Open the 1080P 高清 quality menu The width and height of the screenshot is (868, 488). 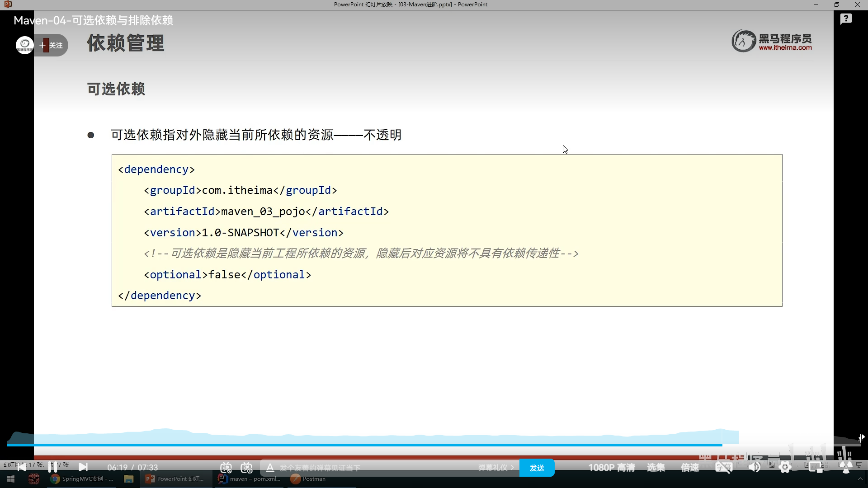point(611,468)
